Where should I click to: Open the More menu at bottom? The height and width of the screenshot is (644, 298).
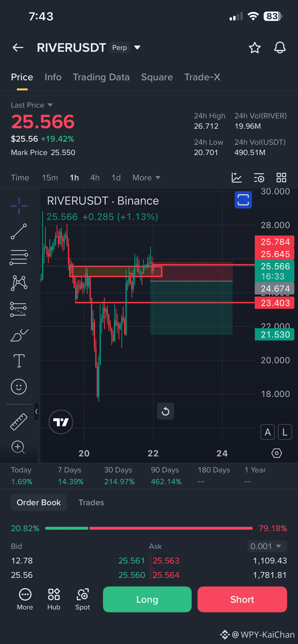tap(25, 599)
